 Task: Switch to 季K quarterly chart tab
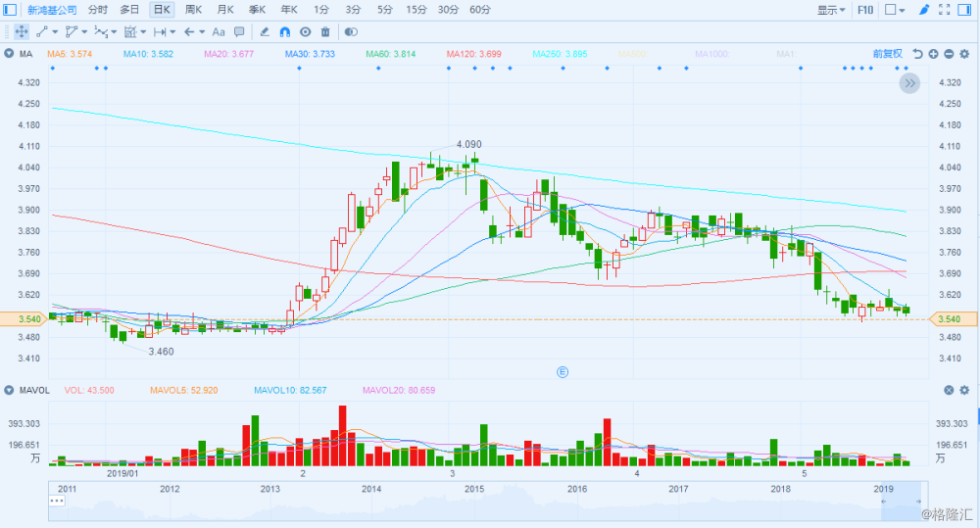tap(258, 10)
